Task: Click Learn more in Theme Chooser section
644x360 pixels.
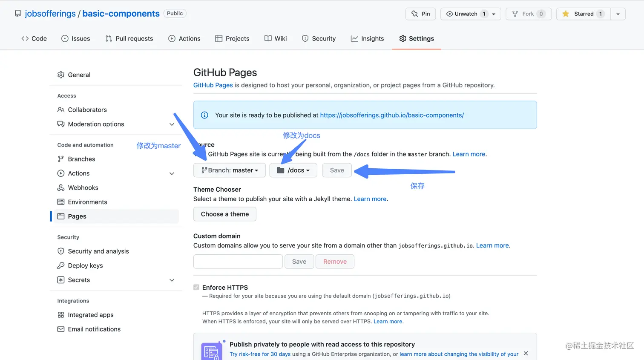Action: point(370,199)
